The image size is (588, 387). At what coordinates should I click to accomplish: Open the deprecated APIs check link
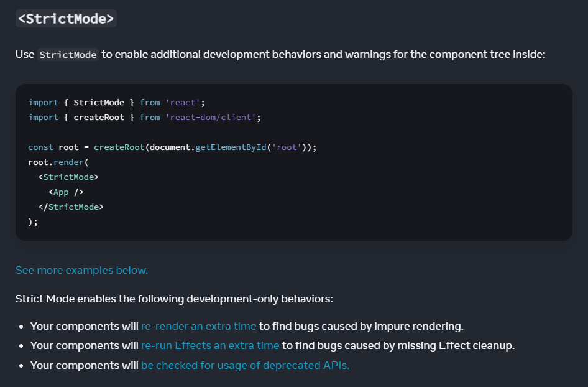[245, 365]
